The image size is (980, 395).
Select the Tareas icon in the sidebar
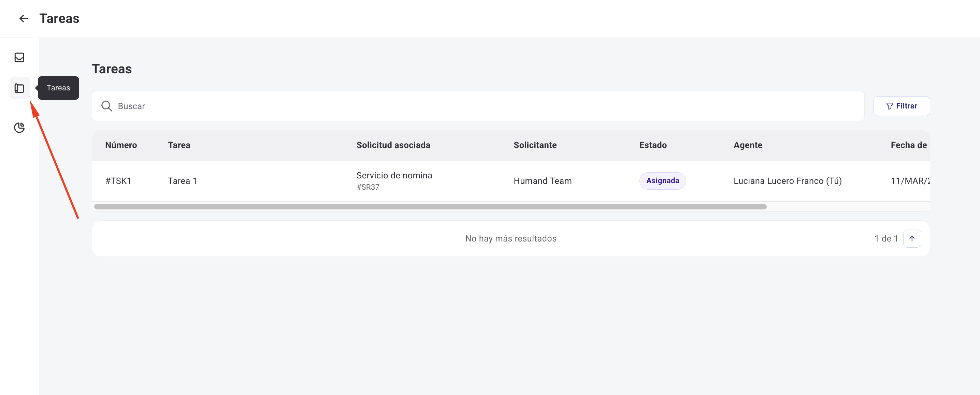(x=19, y=88)
